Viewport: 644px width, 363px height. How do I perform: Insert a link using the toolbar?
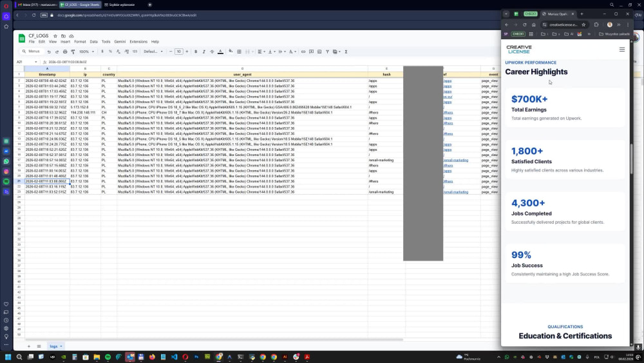tap(303, 52)
